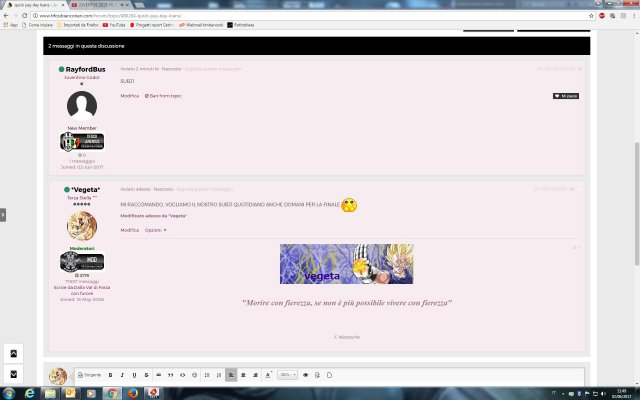This screenshot has width=640, height=400.
Task: Click Ban from topic on RayfordBus's post
Action: 163,96
